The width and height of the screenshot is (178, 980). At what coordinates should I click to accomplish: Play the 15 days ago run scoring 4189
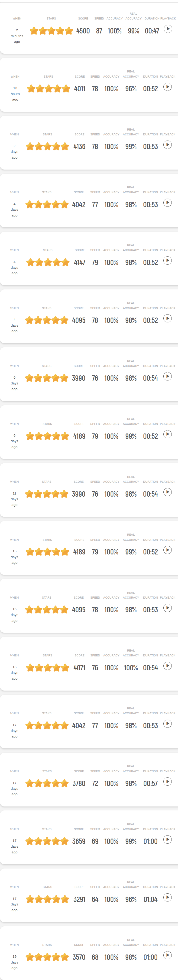pos(167,550)
